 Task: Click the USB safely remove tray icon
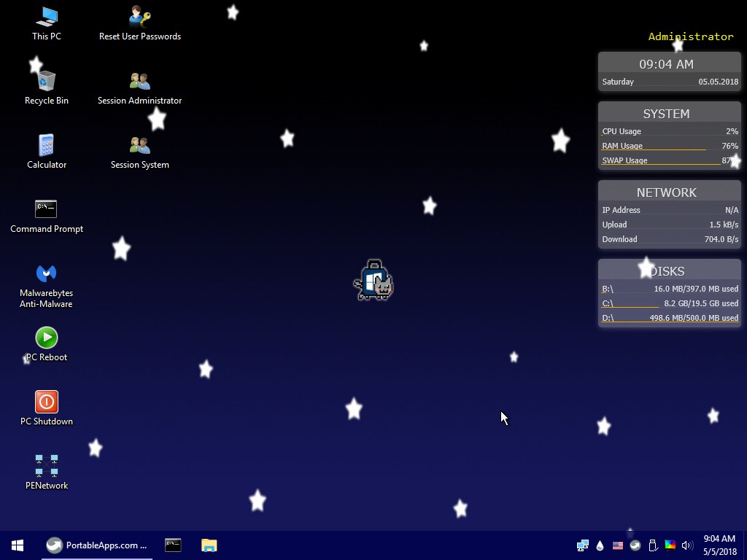tap(653, 545)
